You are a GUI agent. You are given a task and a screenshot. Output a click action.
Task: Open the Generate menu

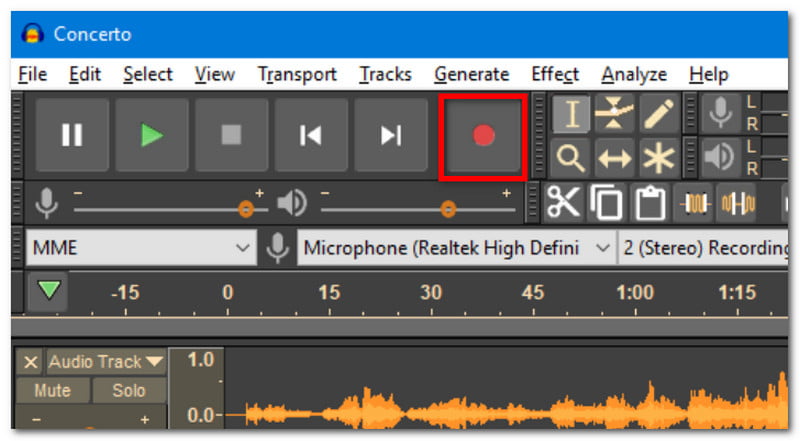471,75
